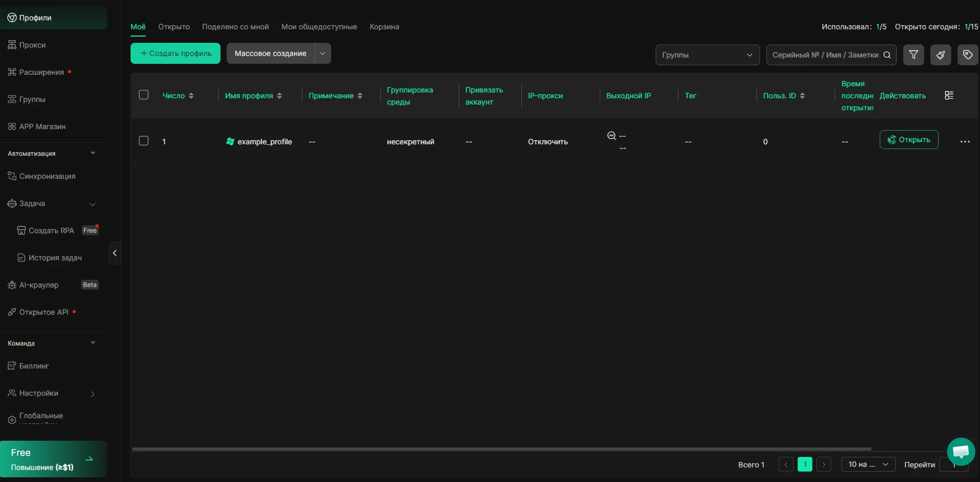Click the filter funnel icon

pos(913,55)
